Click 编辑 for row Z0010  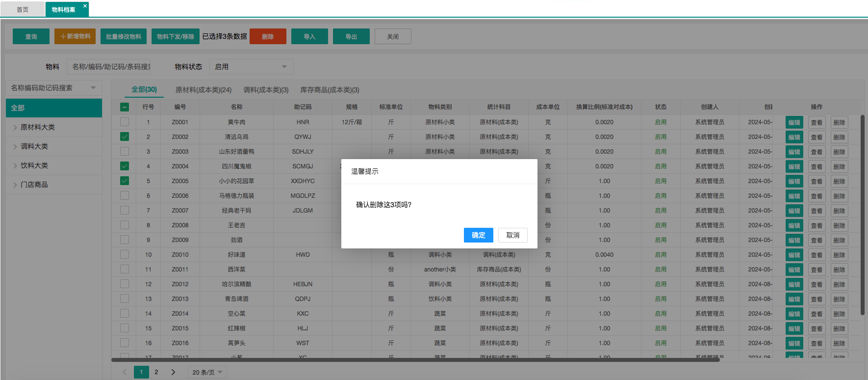(x=794, y=255)
